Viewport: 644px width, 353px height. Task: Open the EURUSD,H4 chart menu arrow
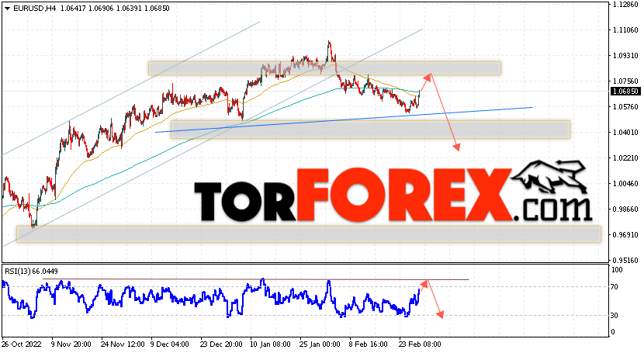[x=7, y=9]
